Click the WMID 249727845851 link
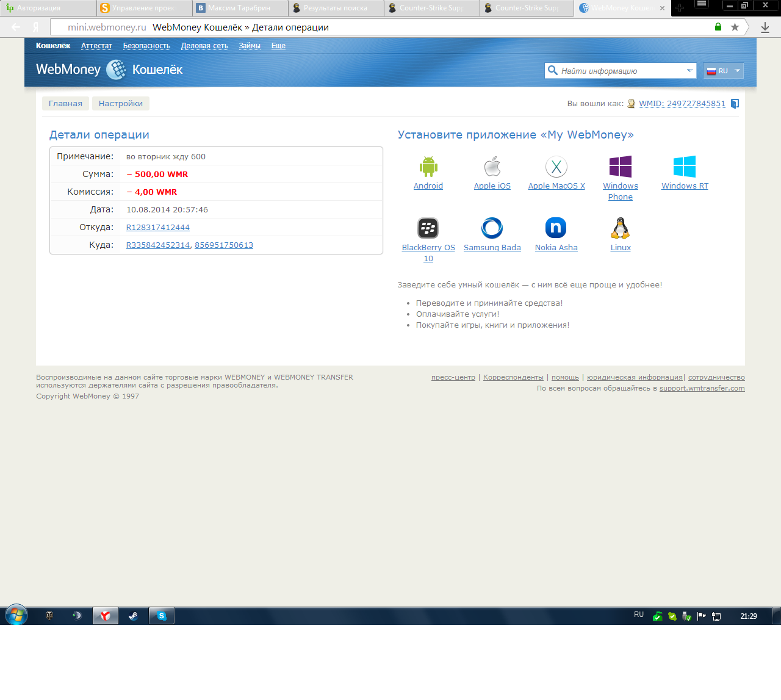The height and width of the screenshot is (700, 781). coord(682,104)
